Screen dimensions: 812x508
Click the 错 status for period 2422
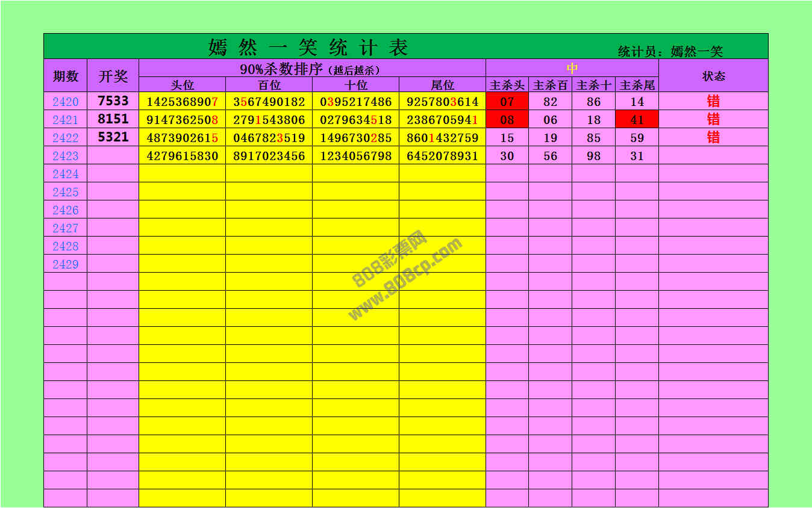[x=714, y=138]
